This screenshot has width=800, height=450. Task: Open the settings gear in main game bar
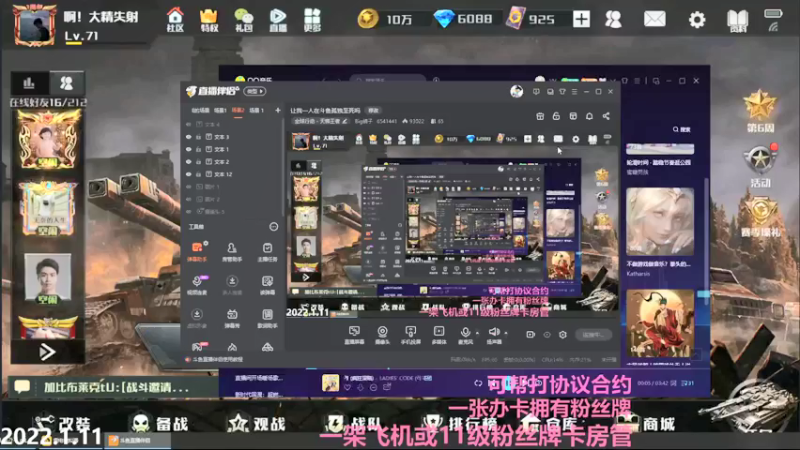click(697, 20)
